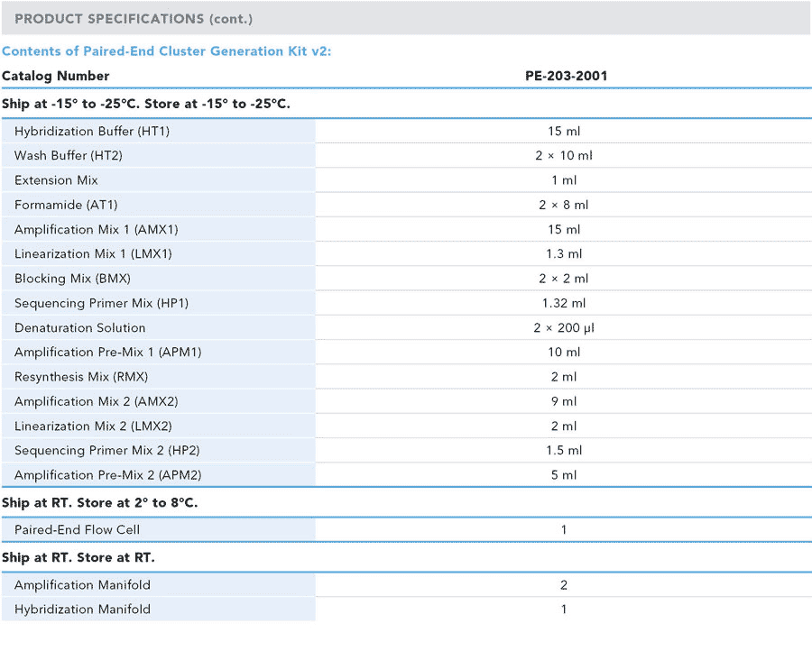Screen dimensions: 812x651
Task: Click the '1.5 ml' value
Action: point(564,451)
